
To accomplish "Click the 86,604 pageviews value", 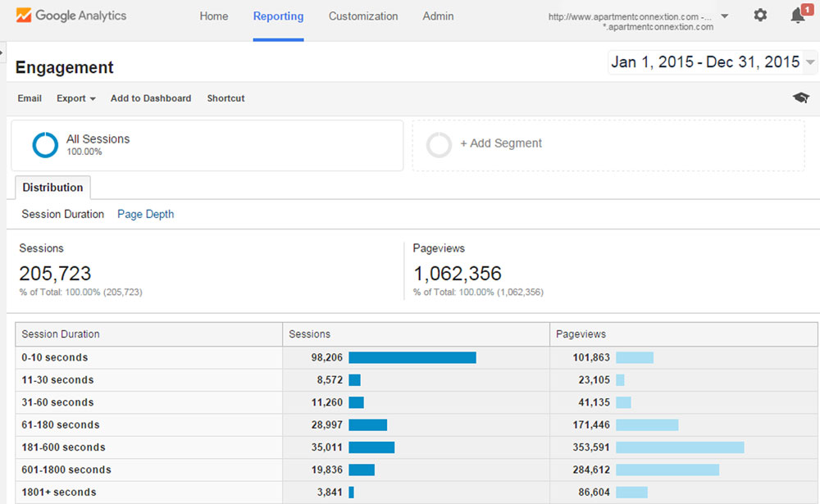I will coord(594,493).
